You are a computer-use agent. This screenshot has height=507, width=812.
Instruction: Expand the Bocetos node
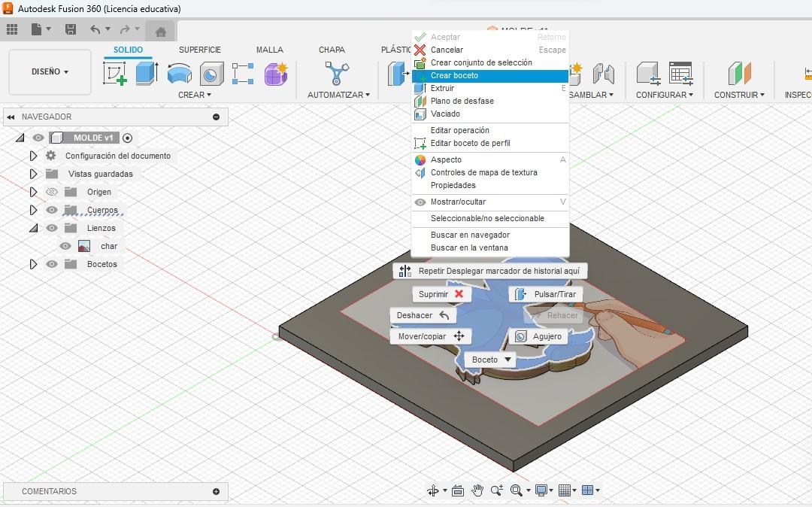[x=33, y=264]
